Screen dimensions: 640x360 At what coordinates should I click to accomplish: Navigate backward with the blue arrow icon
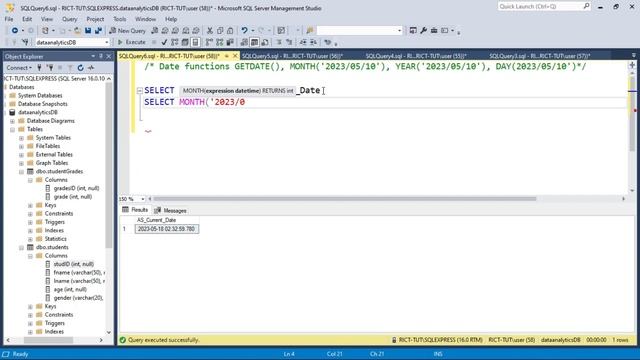coord(15,31)
